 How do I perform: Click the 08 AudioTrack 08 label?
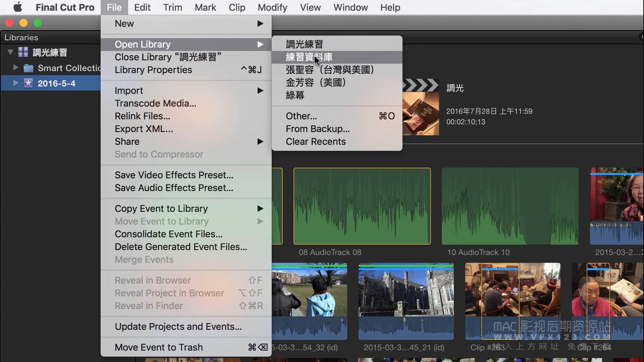pyautogui.click(x=330, y=252)
